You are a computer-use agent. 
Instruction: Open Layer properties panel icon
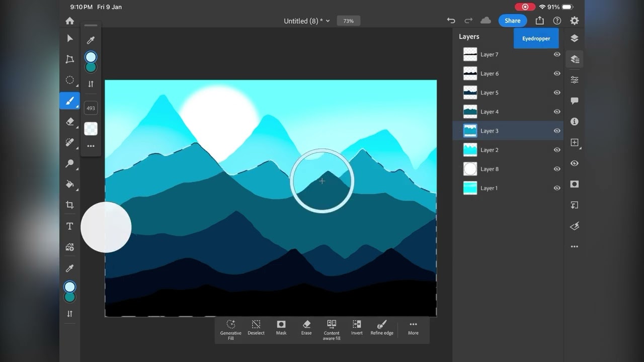click(x=575, y=80)
